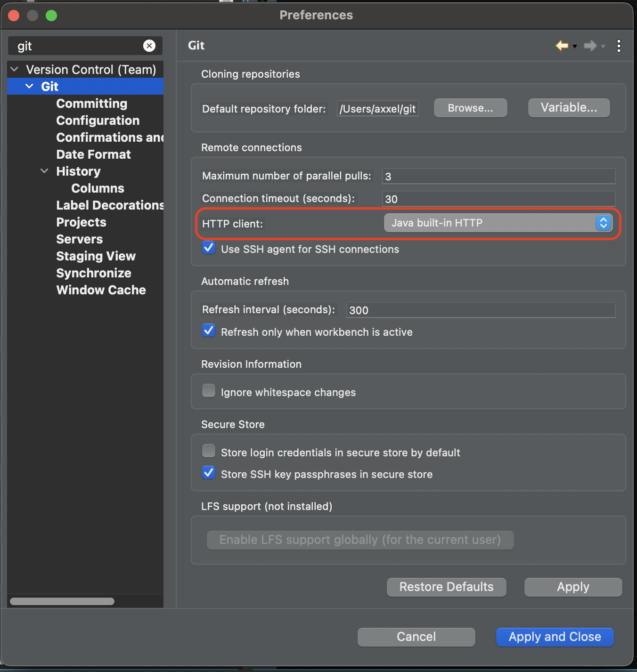Viewport: 637px width, 672px height.
Task: Click the sidebar horizontal scrollbar
Action: pos(62,601)
